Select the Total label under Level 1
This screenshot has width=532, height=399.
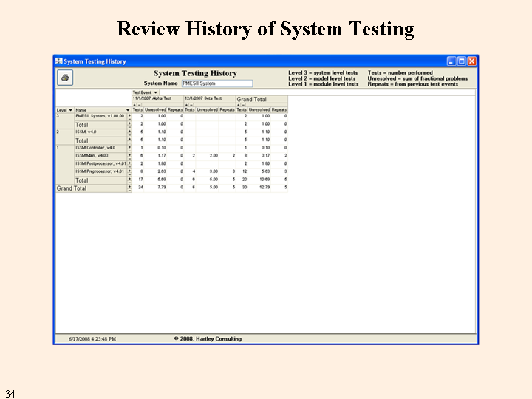point(100,180)
